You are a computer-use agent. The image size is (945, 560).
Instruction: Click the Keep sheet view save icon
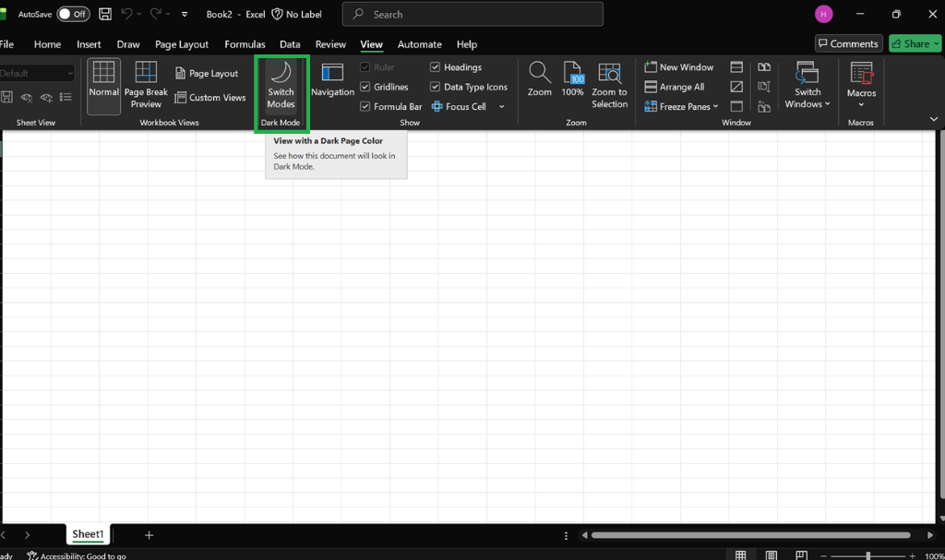pyautogui.click(x=7, y=97)
